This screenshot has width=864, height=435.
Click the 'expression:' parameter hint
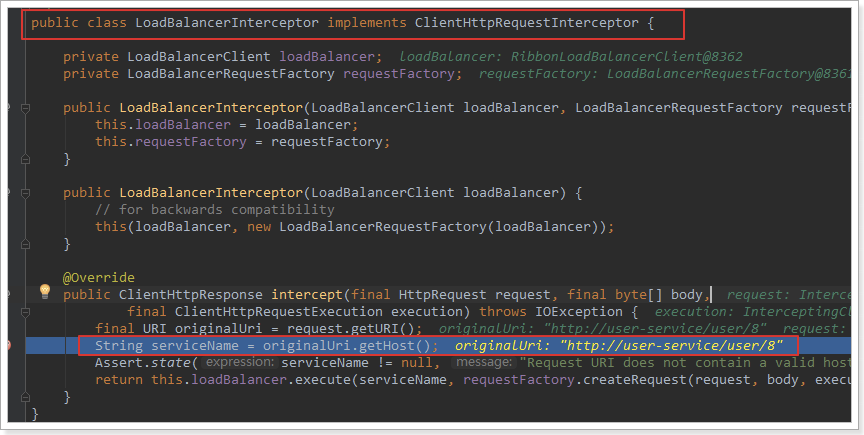click(239, 362)
